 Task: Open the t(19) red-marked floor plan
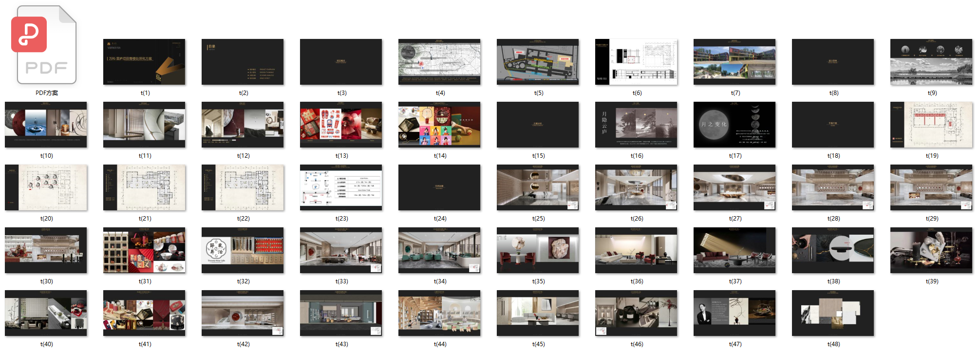point(931,125)
